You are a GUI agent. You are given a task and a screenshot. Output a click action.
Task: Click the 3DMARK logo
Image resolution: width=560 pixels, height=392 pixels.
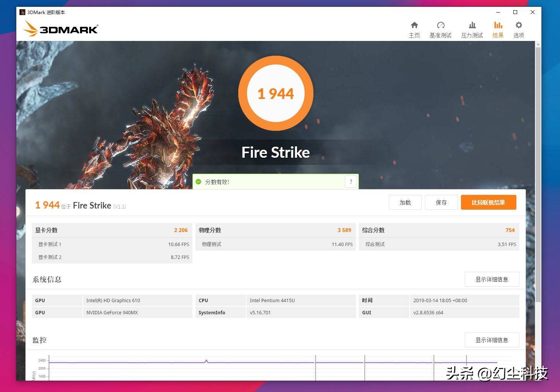60,29
